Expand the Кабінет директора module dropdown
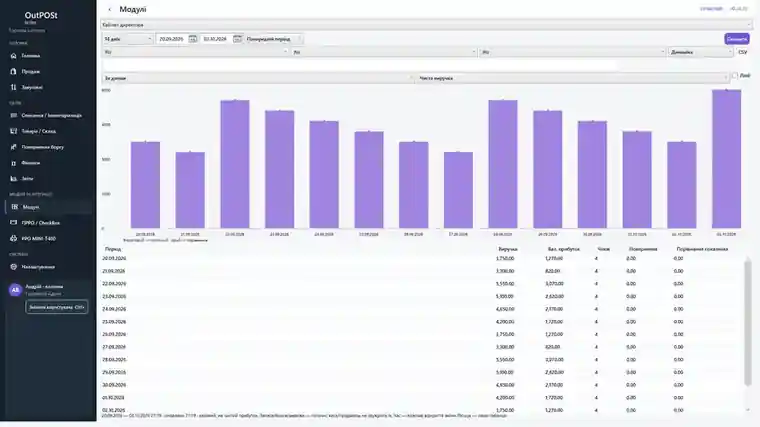This screenshot has width=760, height=427. (x=427, y=25)
